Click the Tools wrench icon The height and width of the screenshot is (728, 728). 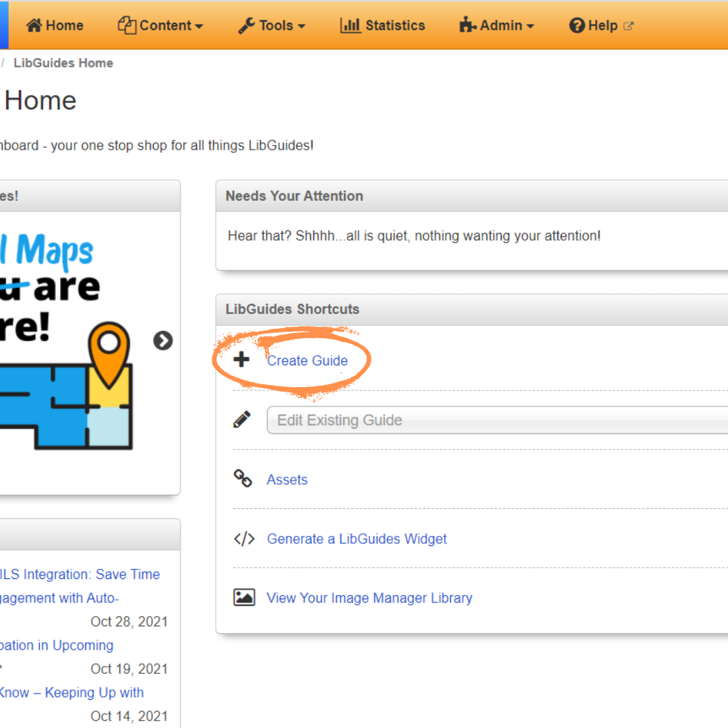pyautogui.click(x=247, y=26)
